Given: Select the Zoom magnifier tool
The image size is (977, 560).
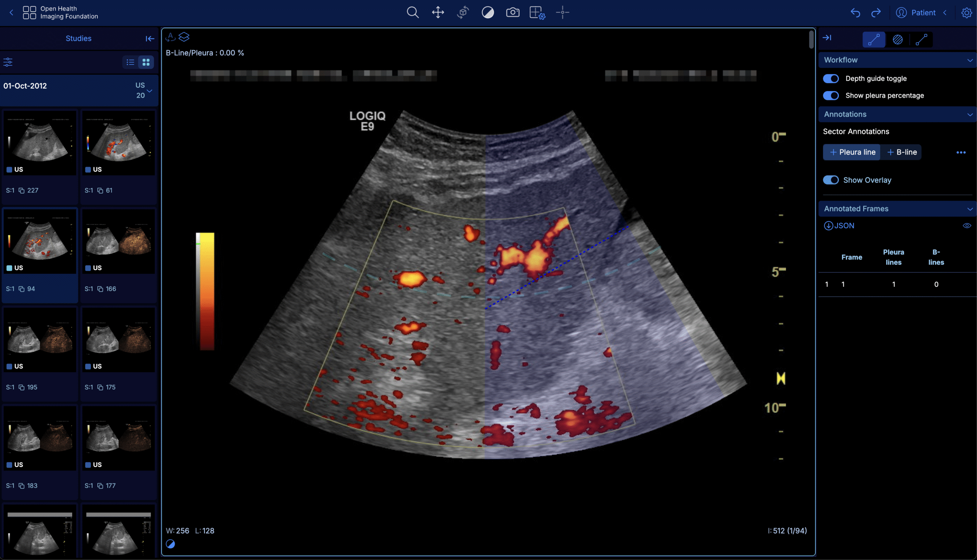Looking at the screenshot, I should coord(413,12).
